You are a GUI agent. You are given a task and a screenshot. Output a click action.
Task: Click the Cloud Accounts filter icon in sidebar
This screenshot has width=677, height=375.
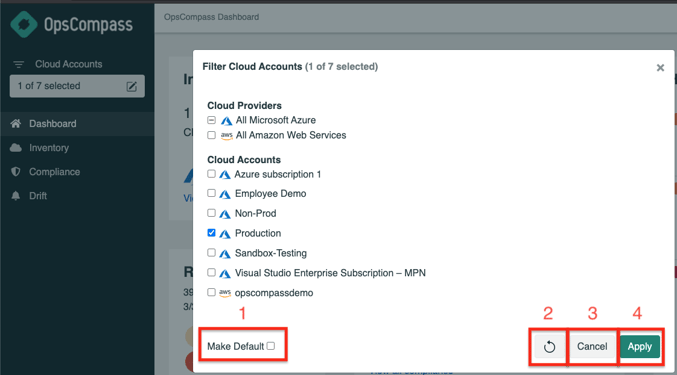[19, 65]
